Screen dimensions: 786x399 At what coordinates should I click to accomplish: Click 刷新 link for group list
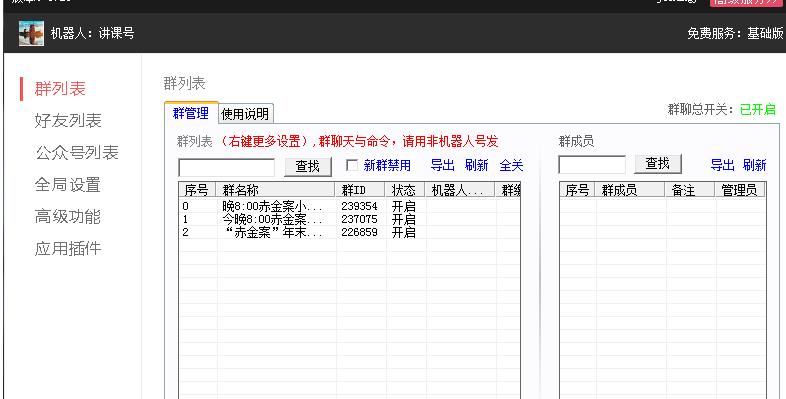(x=476, y=165)
